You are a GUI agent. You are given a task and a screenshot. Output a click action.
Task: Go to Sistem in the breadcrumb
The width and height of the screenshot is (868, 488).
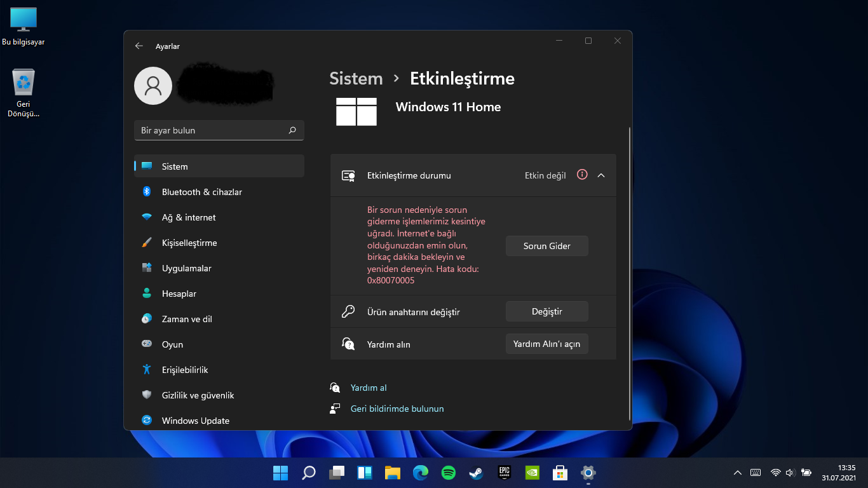pyautogui.click(x=356, y=79)
